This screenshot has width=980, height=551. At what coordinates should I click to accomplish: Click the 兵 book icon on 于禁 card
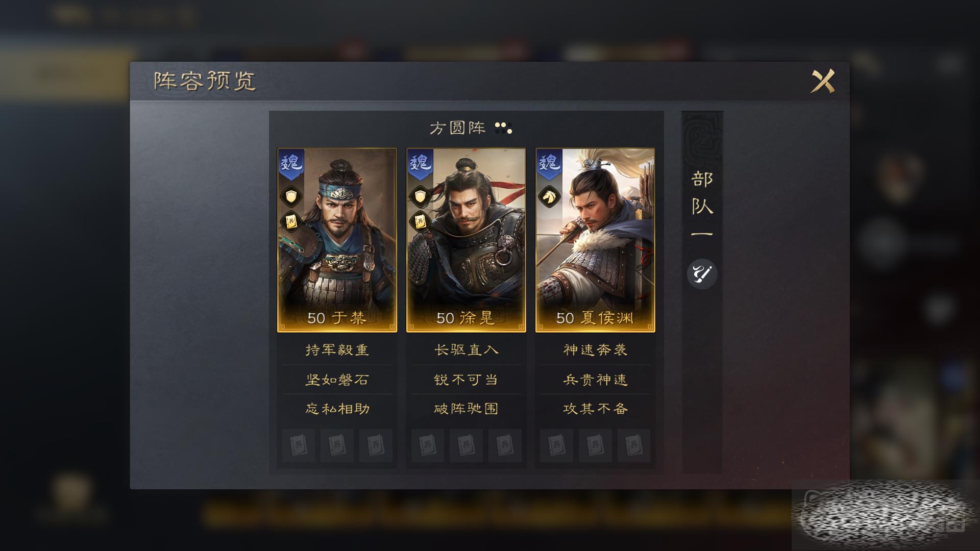tap(291, 221)
